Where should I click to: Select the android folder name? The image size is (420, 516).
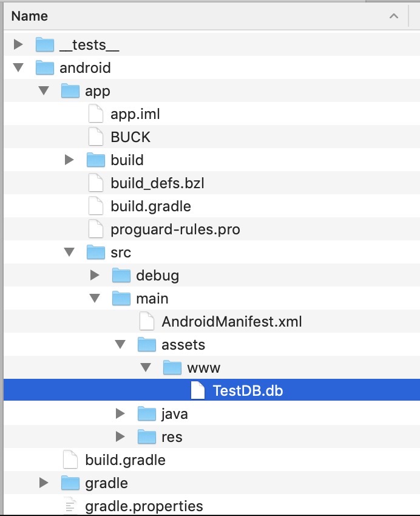(85, 68)
